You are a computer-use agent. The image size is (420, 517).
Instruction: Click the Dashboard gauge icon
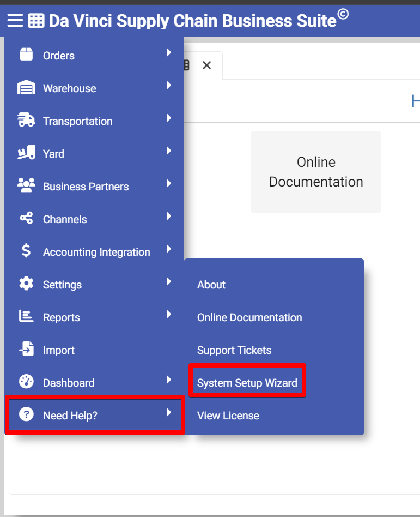[26, 382]
